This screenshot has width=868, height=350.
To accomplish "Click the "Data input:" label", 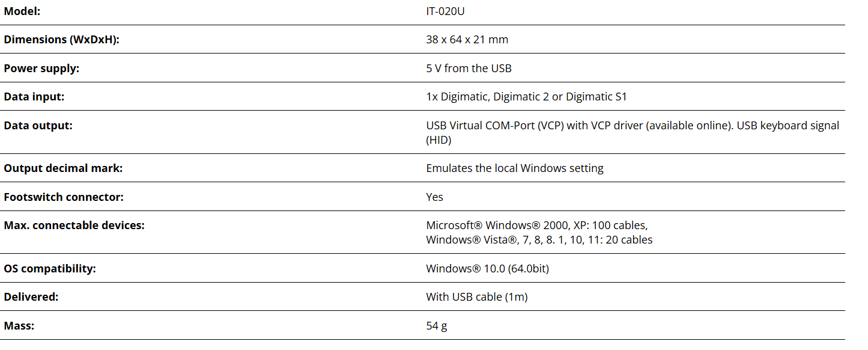I will click(34, 97).
